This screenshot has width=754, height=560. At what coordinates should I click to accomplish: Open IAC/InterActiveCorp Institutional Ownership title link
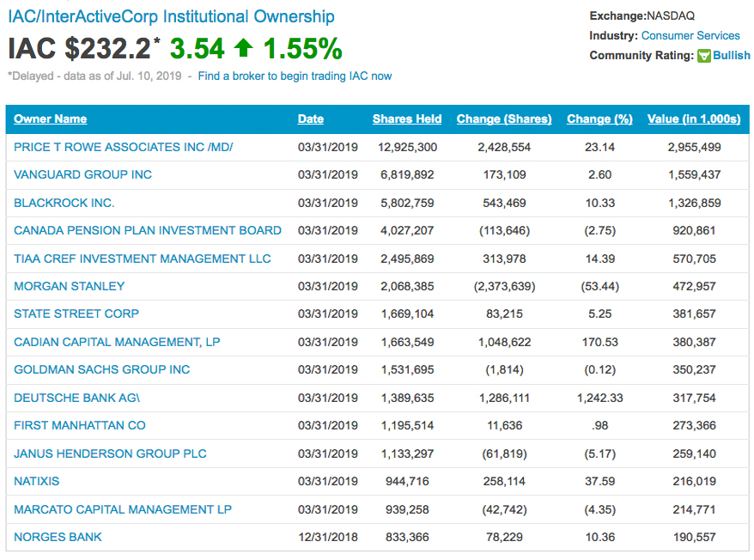(171, 16)
